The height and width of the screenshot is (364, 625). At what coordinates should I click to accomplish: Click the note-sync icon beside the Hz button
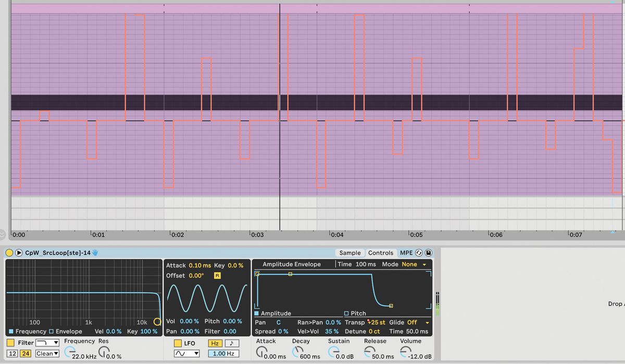[x=231, y=343]
